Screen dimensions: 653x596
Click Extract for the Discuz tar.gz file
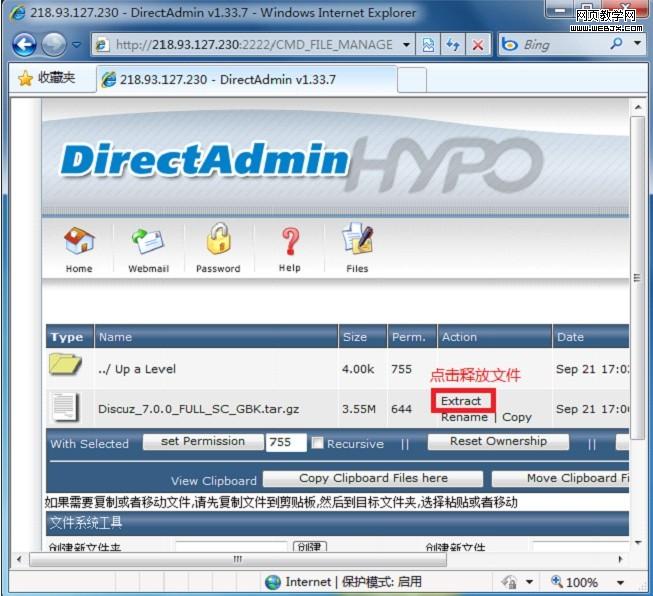coord(461,401)
